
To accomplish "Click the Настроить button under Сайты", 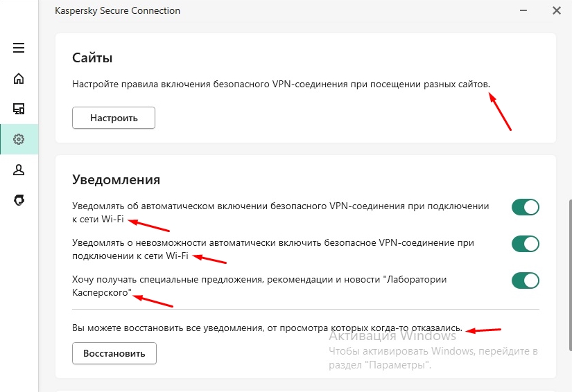I will 114,118.
